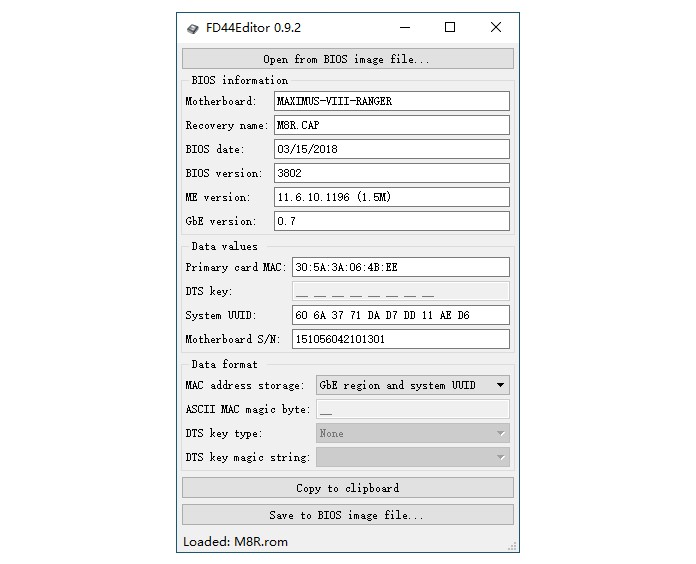Grab the window resize grip at bottom corner
This screenshot has height=564, width=696.
coord(514,547)
